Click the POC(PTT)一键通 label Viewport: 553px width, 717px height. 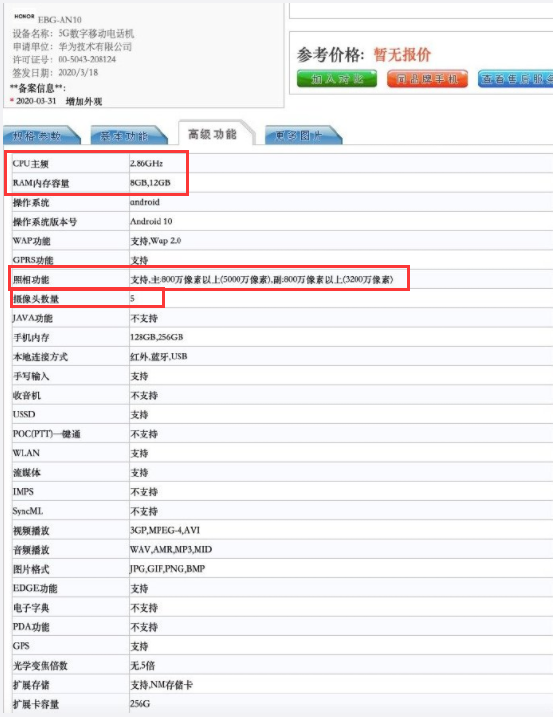click(47, 434)
